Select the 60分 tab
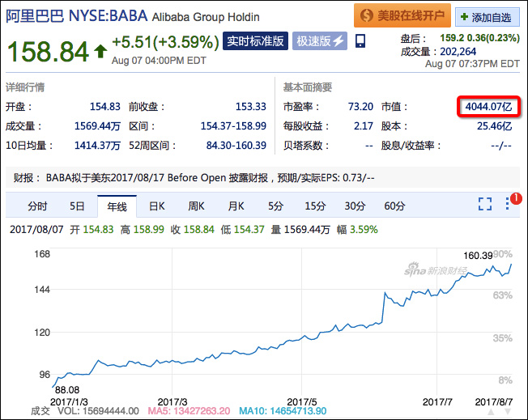The image size is (528, 420). coord(394,206)
